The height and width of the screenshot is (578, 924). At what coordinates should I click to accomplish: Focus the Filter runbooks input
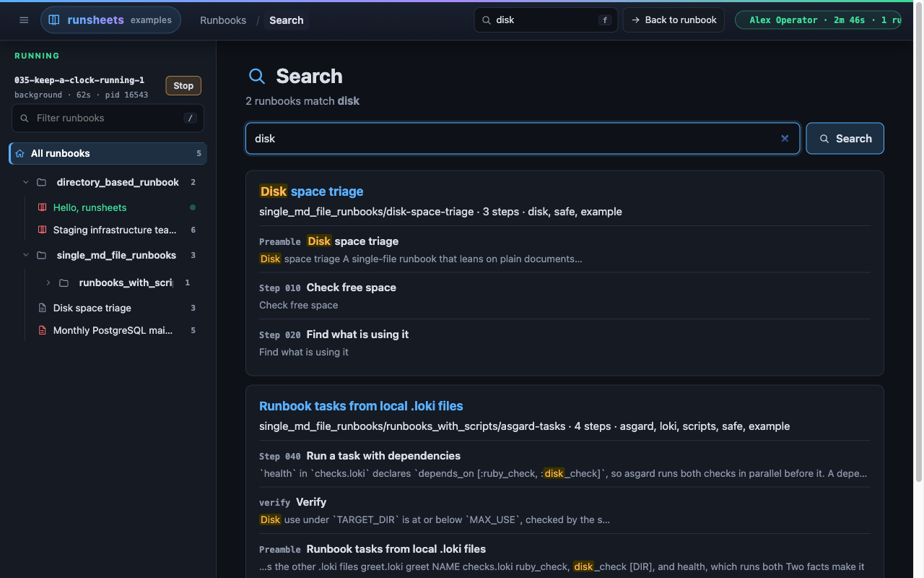click(x=108, y=118)
